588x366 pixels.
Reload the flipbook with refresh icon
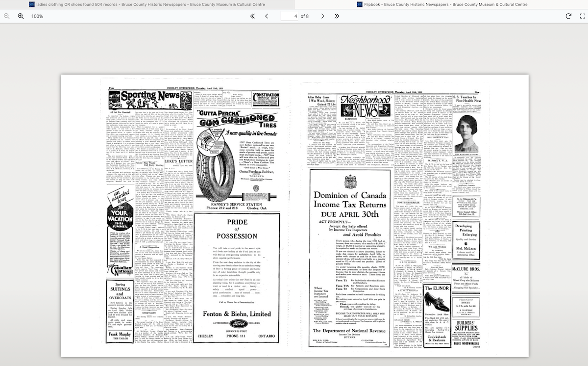568,16
